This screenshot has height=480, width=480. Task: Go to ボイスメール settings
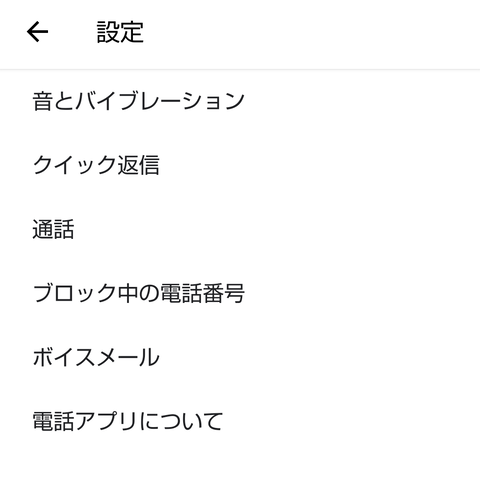(240, 357)
